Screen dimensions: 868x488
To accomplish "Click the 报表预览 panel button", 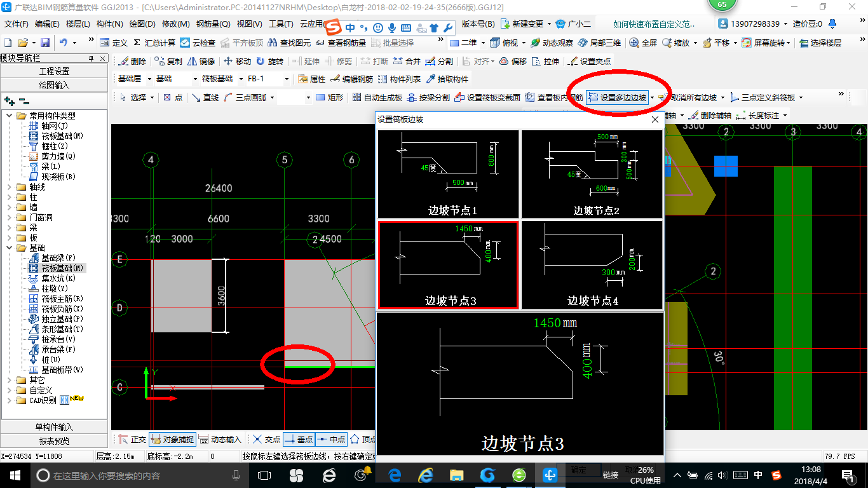I will pyautogui.click(x=54, y=440).
